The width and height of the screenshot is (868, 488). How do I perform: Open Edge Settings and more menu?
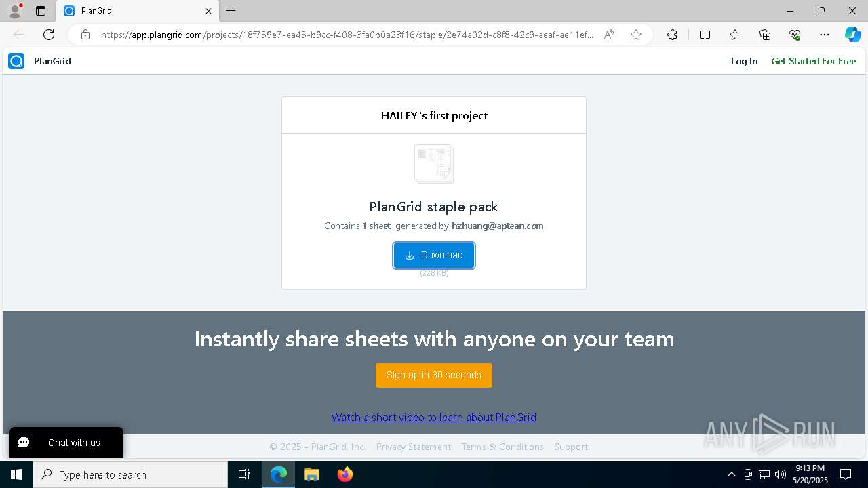coord(825,35)
